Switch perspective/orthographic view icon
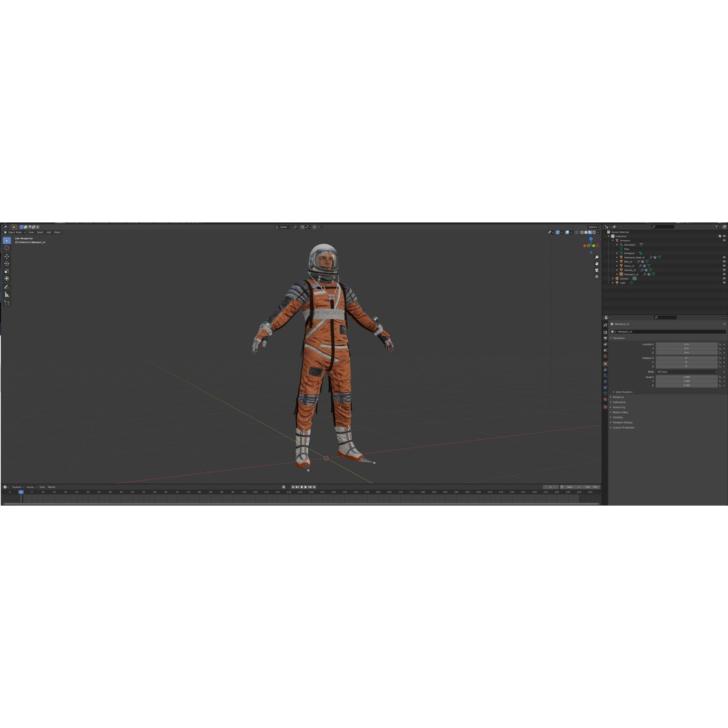This screenshot has height=728, width=728. (597, 277)
